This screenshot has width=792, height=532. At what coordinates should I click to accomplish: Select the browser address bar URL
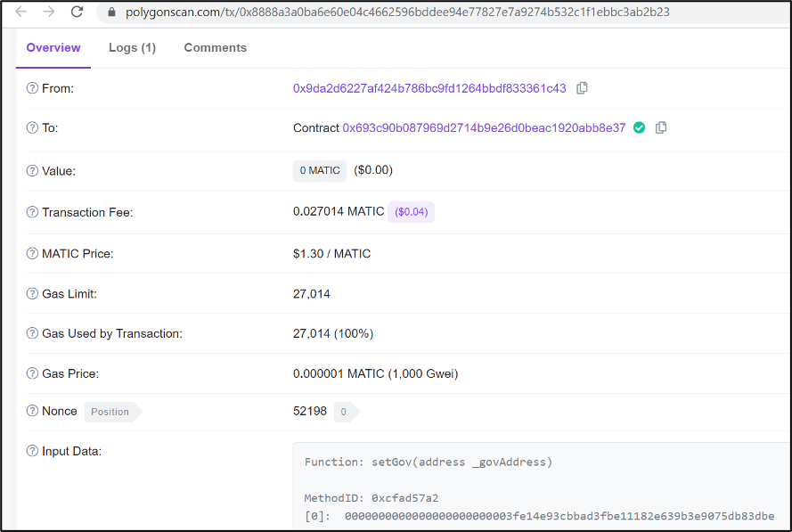[397, 12]
